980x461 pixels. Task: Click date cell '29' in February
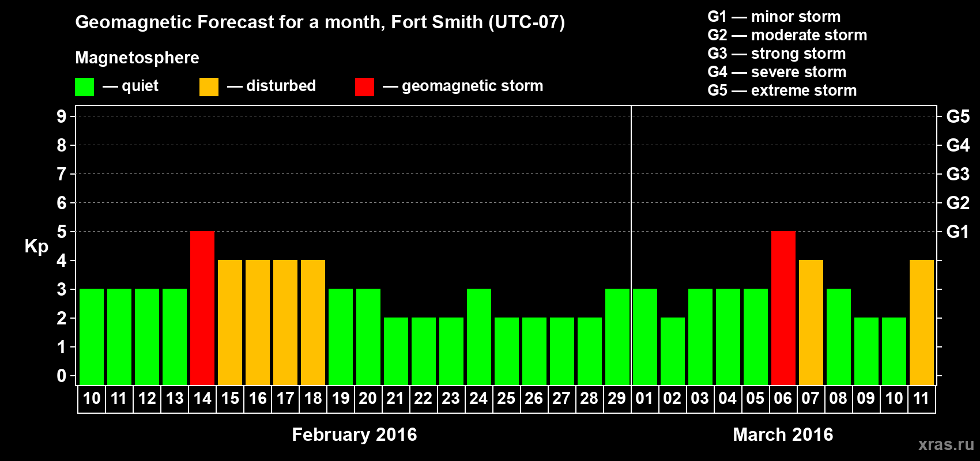pyautogui.click(x=617, y=399)
